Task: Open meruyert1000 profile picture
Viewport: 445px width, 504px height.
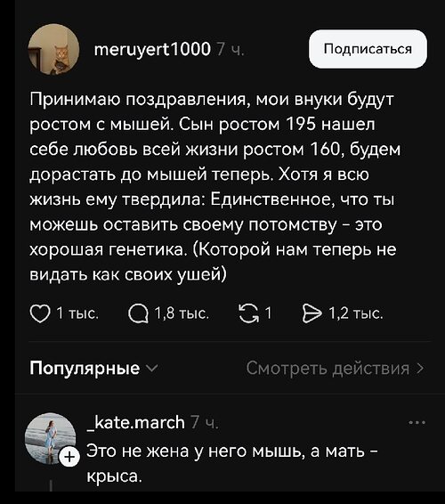Action: pyautogui.click(x=53, y=49)
